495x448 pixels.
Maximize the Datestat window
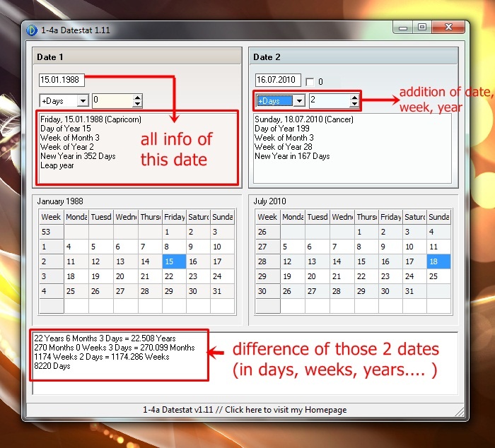click(x=422, y=28)
